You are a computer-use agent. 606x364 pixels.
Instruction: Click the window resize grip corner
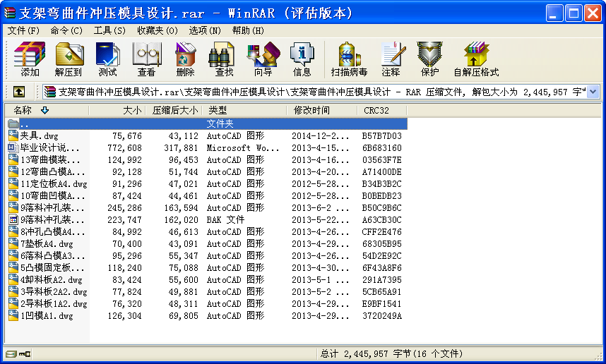tap(598, 356)
